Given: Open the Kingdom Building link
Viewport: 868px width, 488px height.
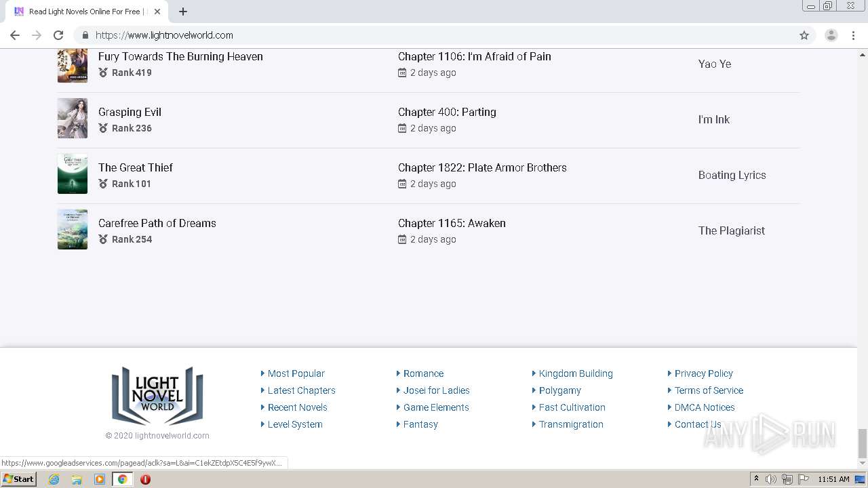Looking at the screenshot, I should 576,373.
